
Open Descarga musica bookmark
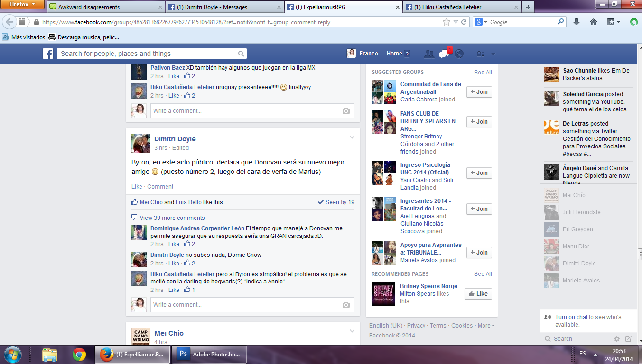click(84, 37)
